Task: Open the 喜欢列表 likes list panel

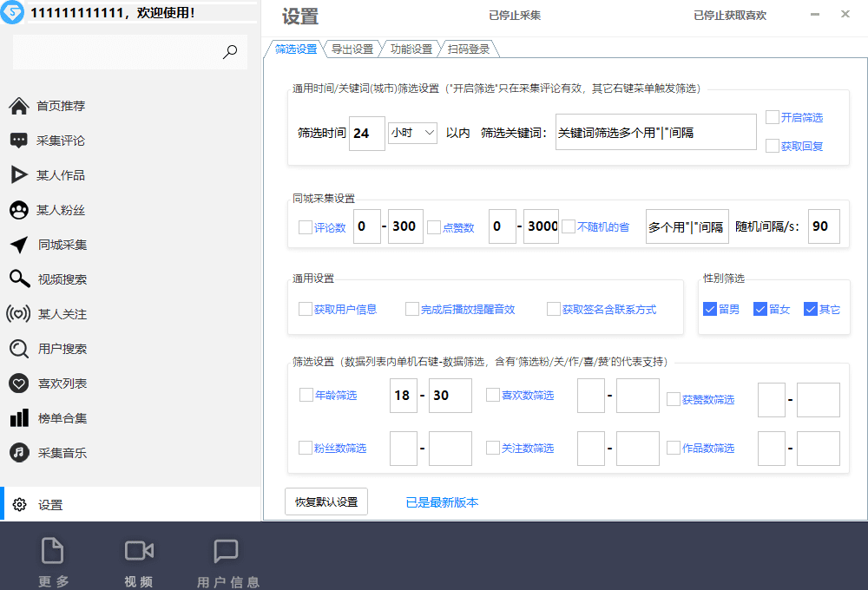Action: click(62, 383)
